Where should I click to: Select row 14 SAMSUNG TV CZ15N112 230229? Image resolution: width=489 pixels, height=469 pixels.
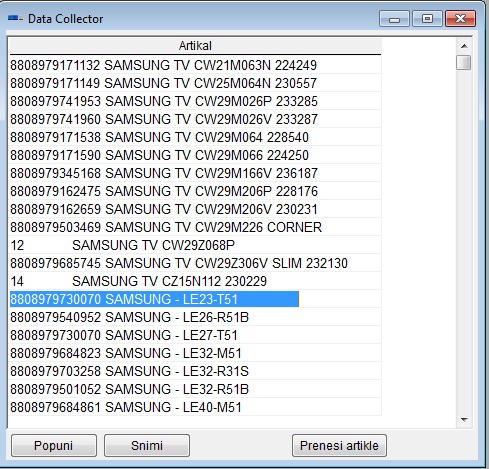tap(195, 281)
